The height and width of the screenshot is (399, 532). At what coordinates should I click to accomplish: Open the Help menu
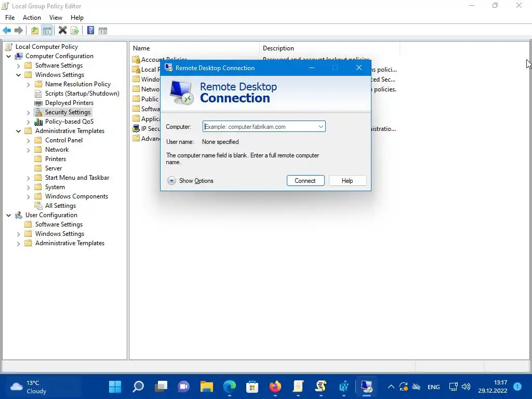[77, 18]
